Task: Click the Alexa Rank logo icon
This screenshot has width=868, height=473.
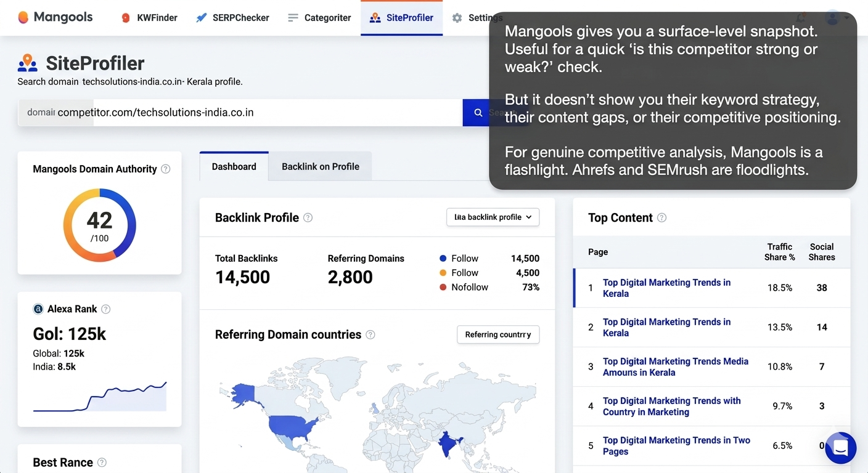Action: 38,309
